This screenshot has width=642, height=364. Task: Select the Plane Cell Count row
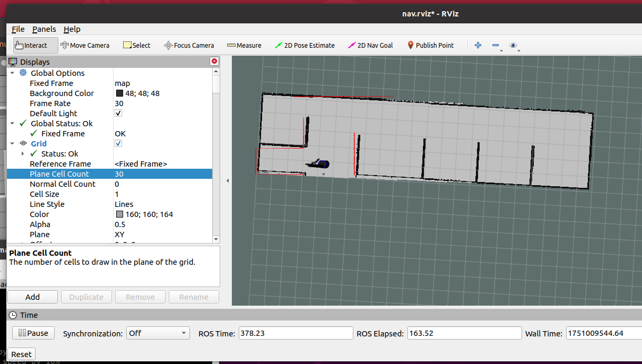(x=109, y=174)
